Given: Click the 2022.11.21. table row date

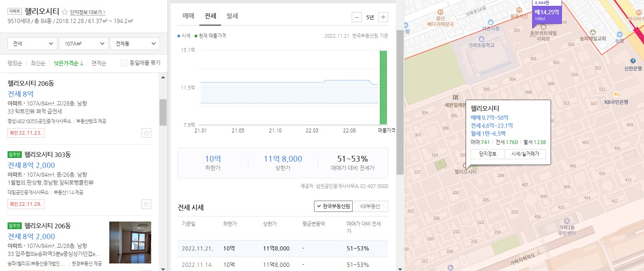Looking at the screenshot, I should tap(197, 248).
